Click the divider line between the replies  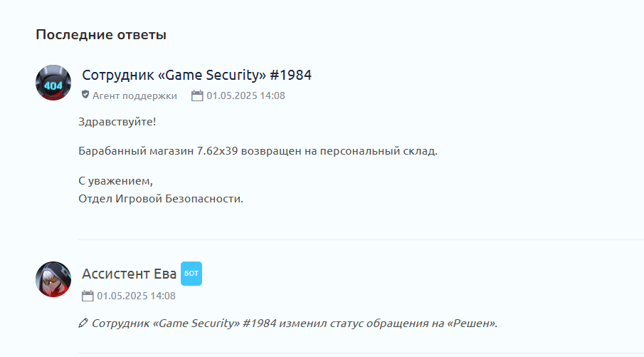click(361, 239)
